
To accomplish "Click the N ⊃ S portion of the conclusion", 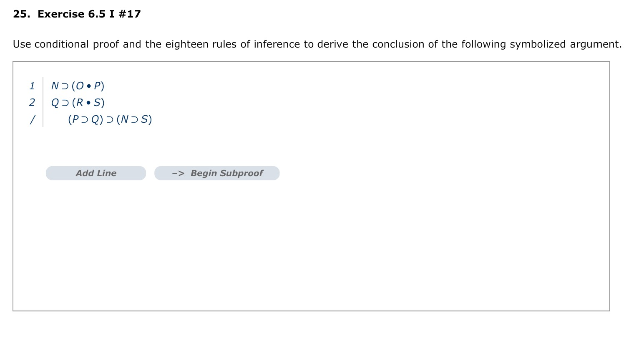I will [x=135, y=119].
